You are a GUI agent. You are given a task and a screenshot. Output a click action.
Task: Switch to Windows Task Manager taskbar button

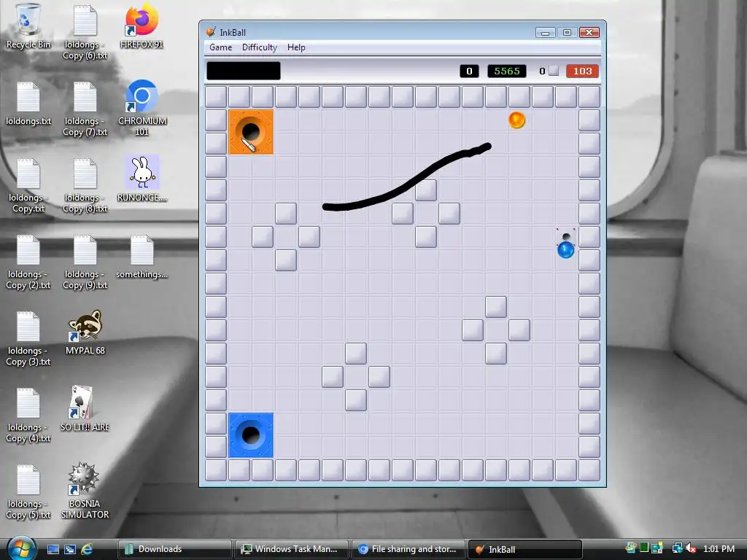point(291,549)
